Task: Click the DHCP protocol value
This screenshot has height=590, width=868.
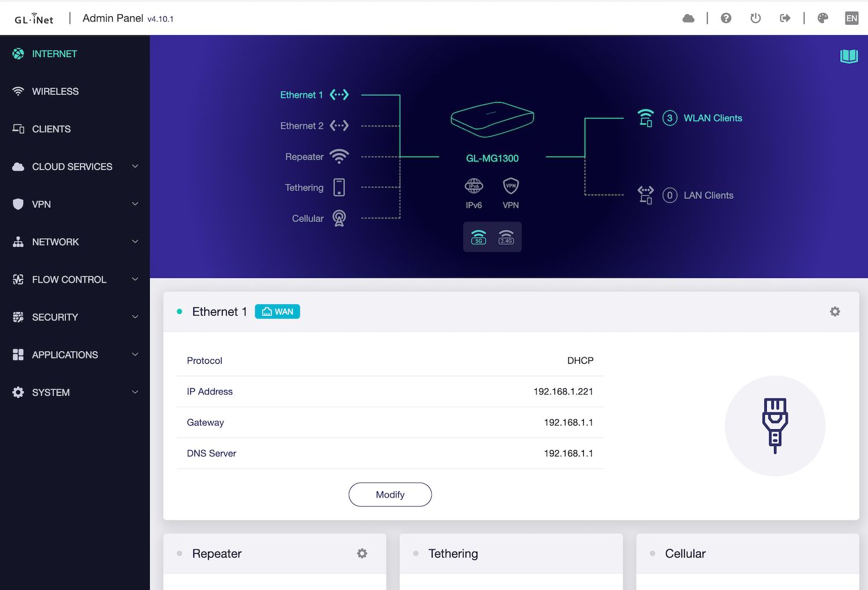Action: pyautogui.click(x=580, y=360)
